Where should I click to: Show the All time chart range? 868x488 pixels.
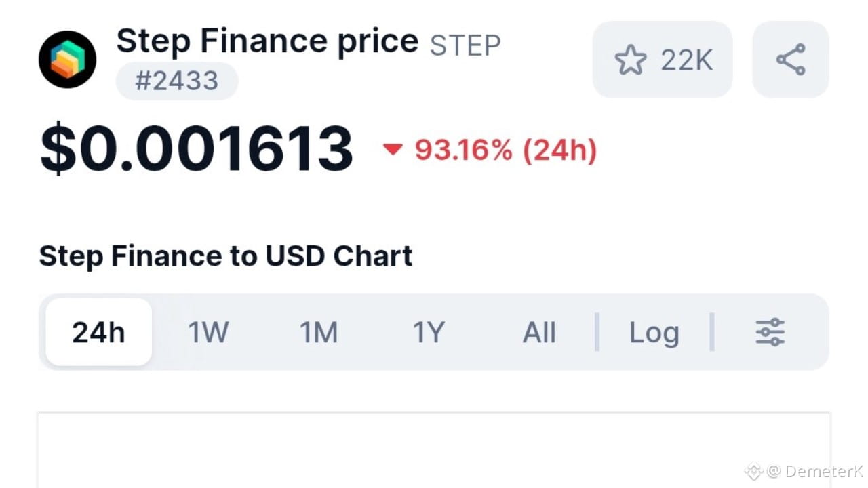coord(539,332)
